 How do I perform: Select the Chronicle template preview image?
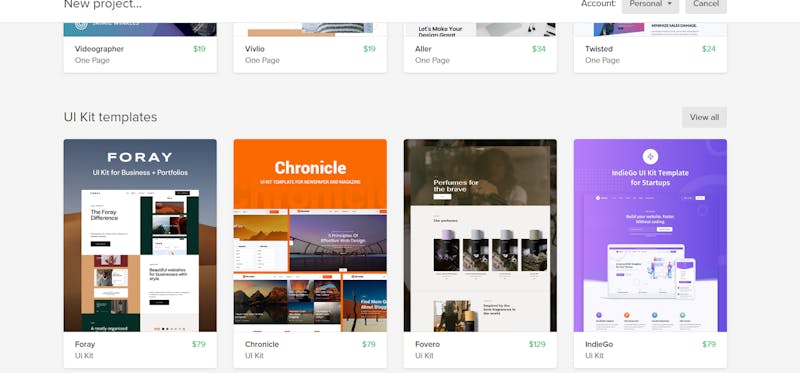pyautogui.click(x=310, y=235)
